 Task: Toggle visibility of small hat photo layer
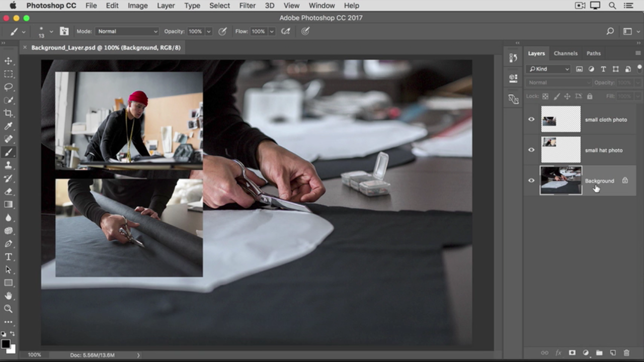pyautogui.click(x=531, y=150)
